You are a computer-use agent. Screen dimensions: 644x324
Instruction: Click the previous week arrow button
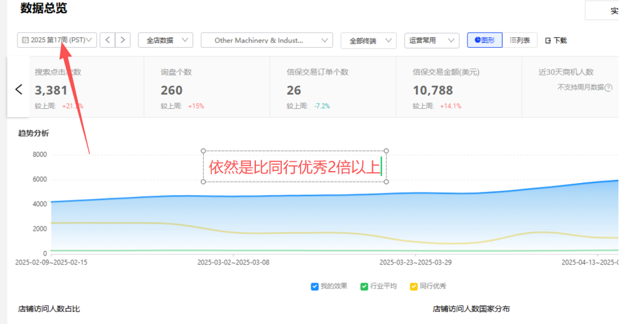point(108,40)
